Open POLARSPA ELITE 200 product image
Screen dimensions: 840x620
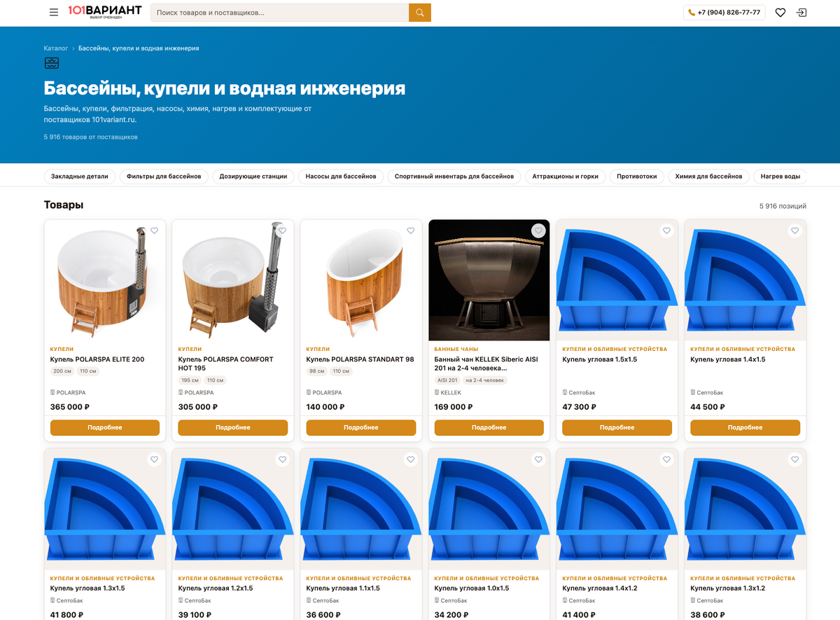(x=105, y=280)
